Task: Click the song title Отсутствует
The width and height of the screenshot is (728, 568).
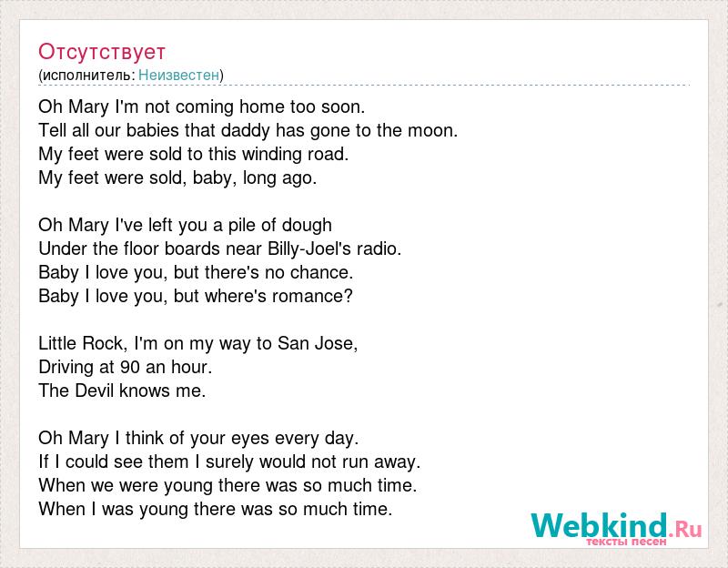Action: coord(102,52)
